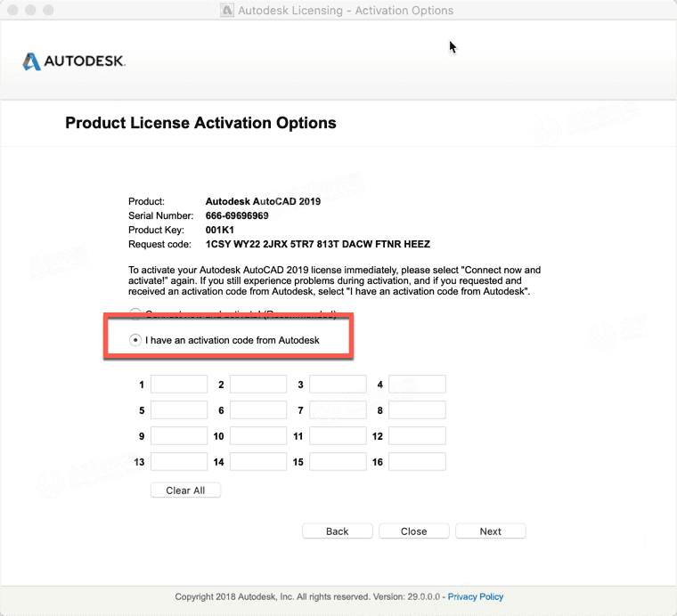Select activation code field 10
This screenshot has width=677, height=616.
(x=258, y=436)
